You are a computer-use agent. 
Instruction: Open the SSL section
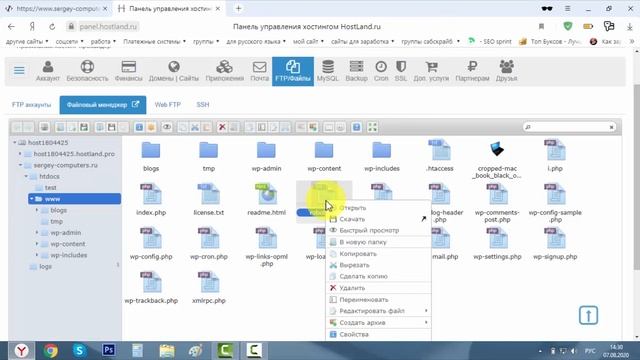tap(401, 71)
